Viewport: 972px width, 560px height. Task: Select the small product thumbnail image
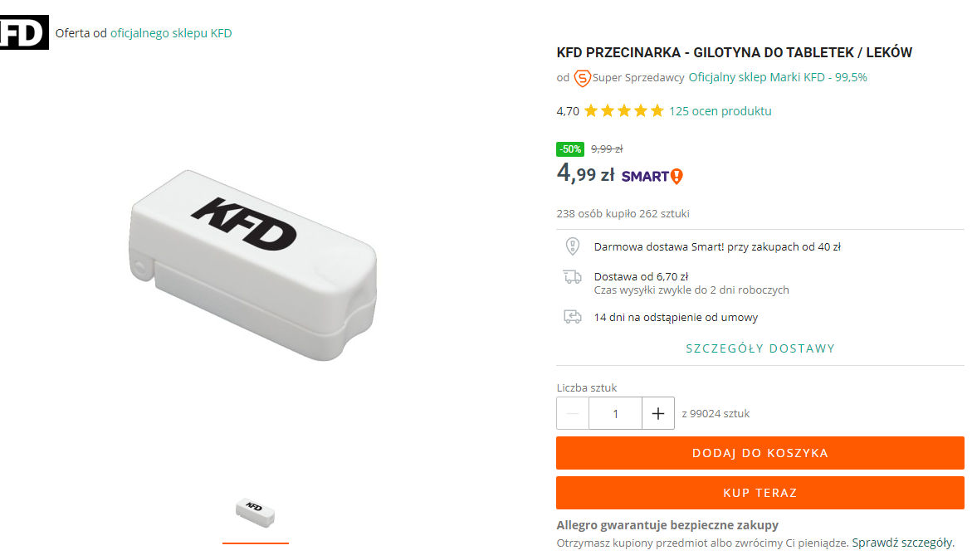255,514
